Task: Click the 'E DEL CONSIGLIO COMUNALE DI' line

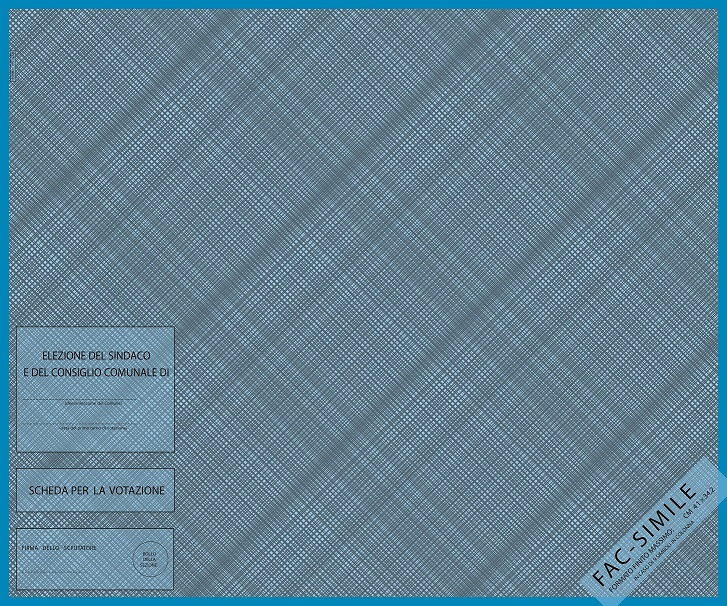Action: pos(95,372)
